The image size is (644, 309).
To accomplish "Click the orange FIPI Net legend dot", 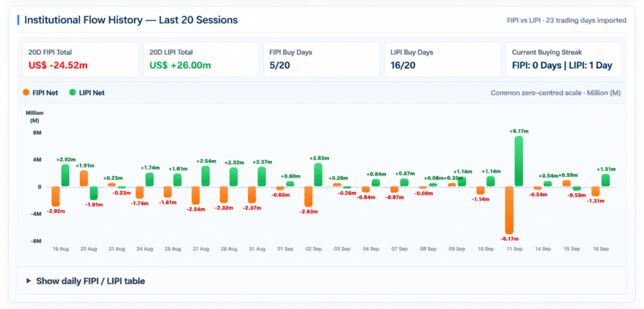I will pos(26,93).
